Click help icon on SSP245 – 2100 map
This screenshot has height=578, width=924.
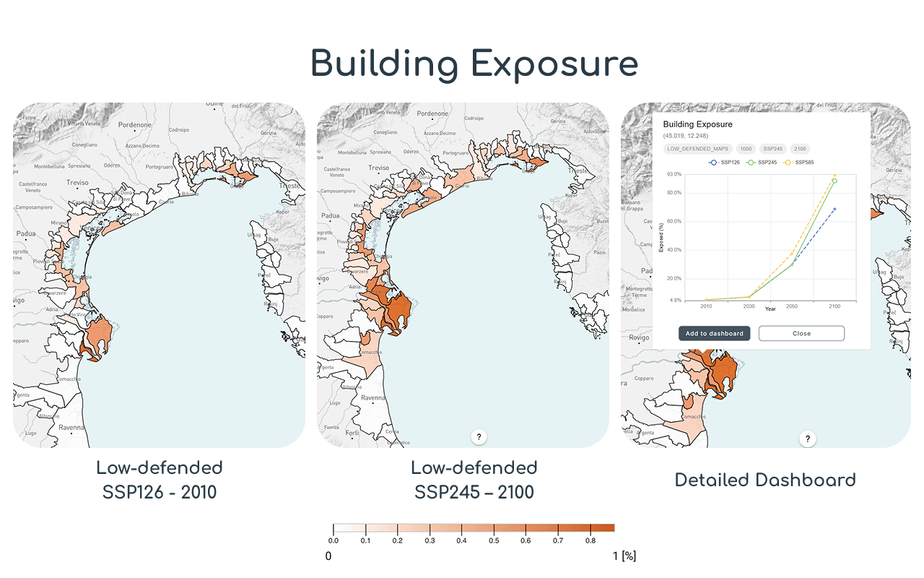[x=479, y=437]
